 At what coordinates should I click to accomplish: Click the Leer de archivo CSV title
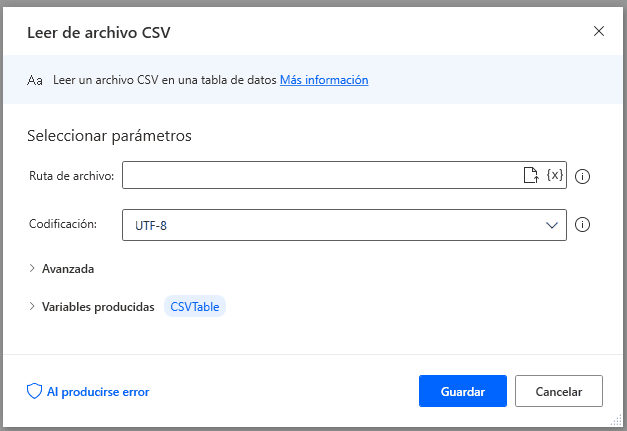pos(99,32)
